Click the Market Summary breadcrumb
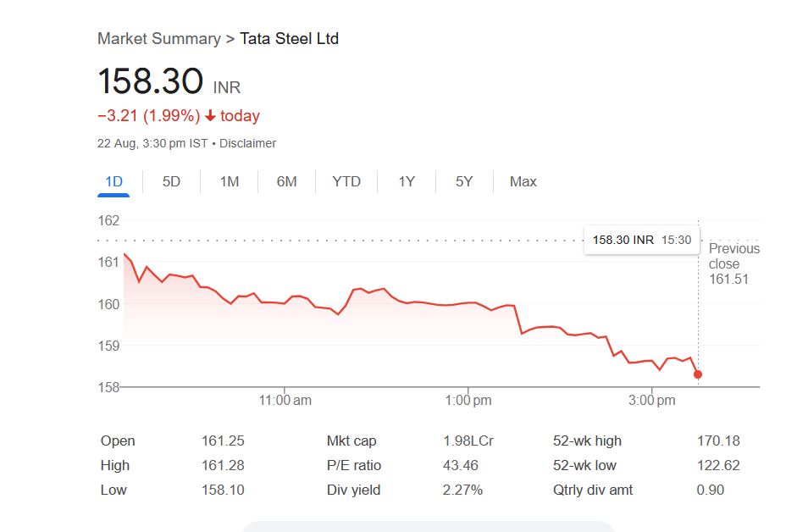This screenshot has width=808, height=532. (159, 39)
